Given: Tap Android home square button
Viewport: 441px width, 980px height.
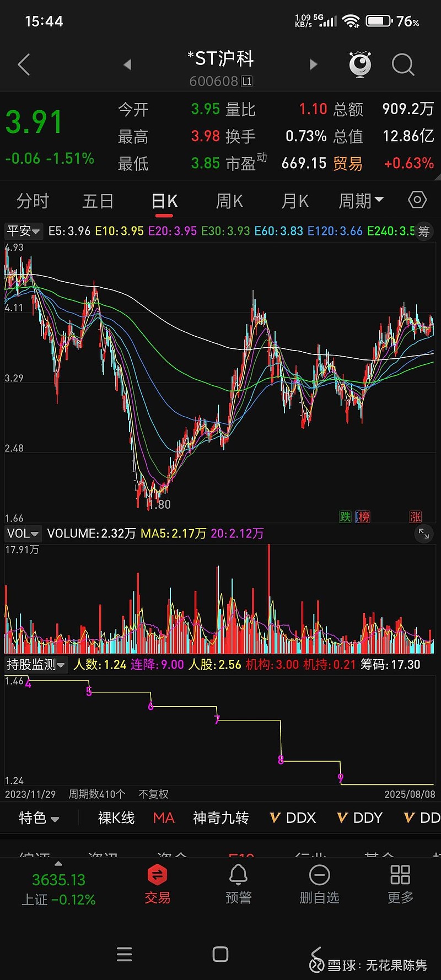Looking at the screenshot, I should pyautogui.click(x=220, y=954).
